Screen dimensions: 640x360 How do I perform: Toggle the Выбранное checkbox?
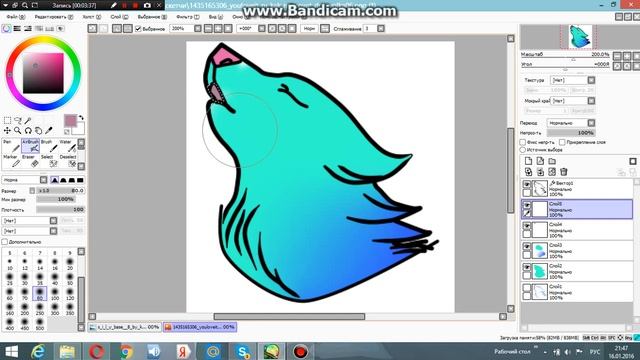click(138, 29)
